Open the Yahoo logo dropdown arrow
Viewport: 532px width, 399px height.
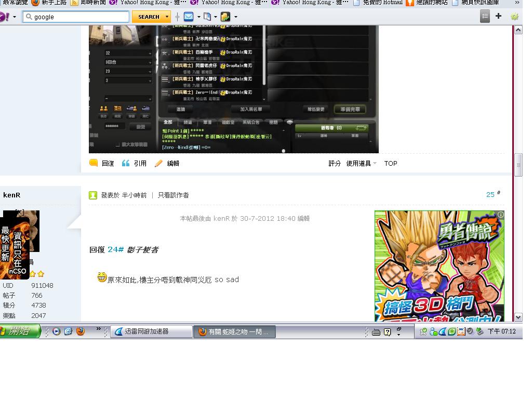pos(14,17)
